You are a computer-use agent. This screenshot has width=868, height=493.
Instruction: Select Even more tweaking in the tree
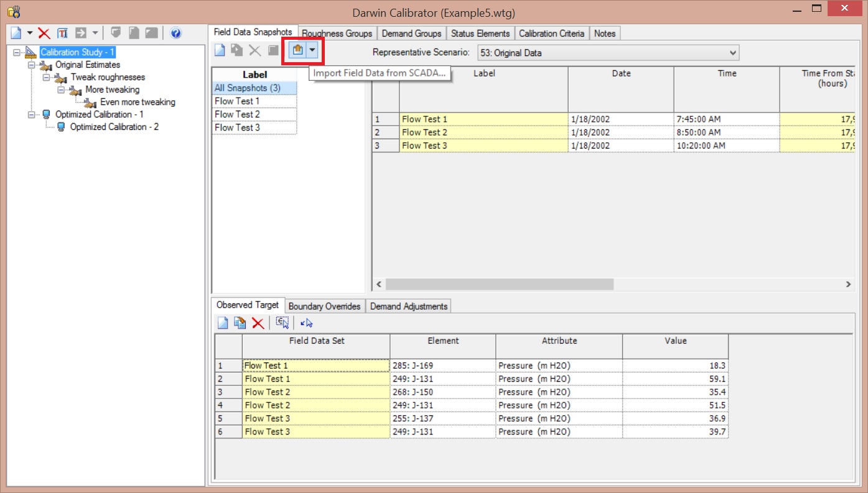pyautogui.click(x=138, y=102)
